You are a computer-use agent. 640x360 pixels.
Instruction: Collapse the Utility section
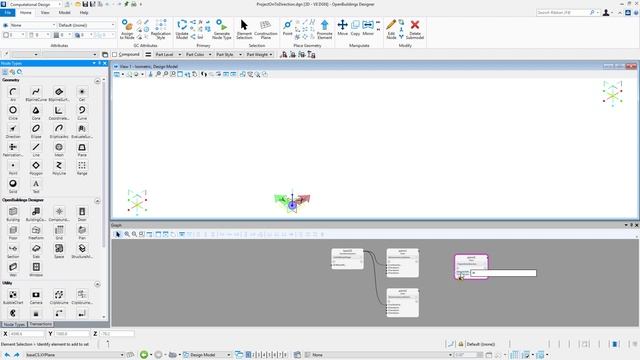[x=97, y=284]
